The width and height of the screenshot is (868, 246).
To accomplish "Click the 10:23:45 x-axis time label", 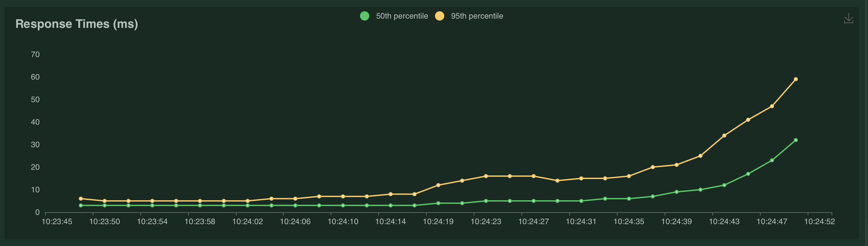I will pos(57,222).
